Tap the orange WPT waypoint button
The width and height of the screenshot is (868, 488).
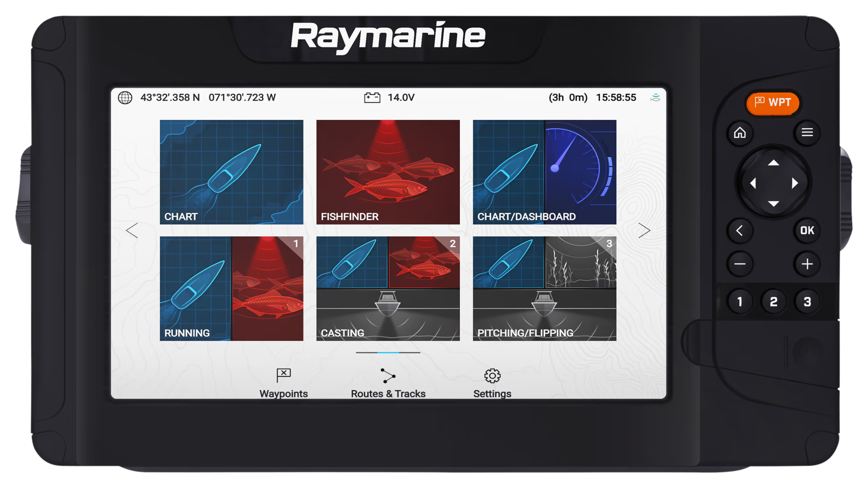(x=773, y=103)
